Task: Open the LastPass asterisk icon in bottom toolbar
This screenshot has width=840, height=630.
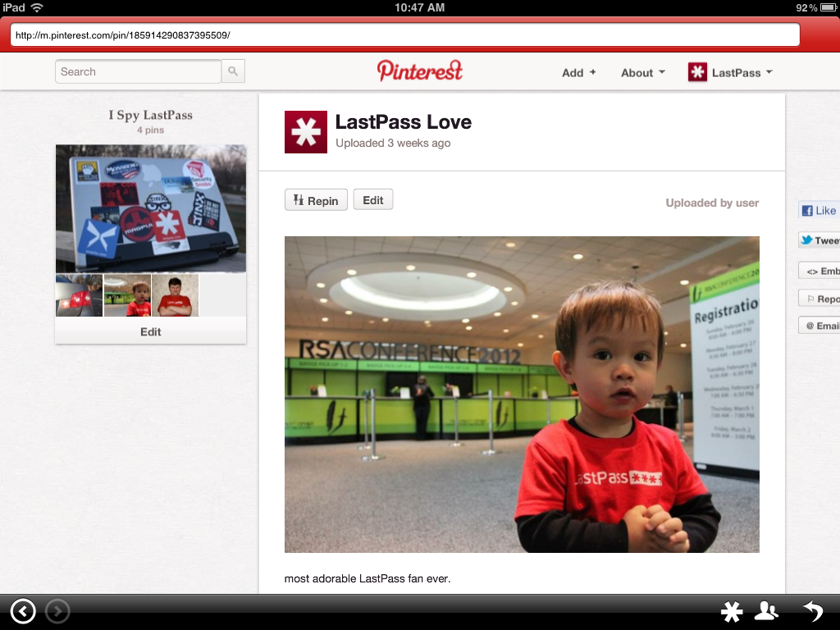Action: pos(732,612)
